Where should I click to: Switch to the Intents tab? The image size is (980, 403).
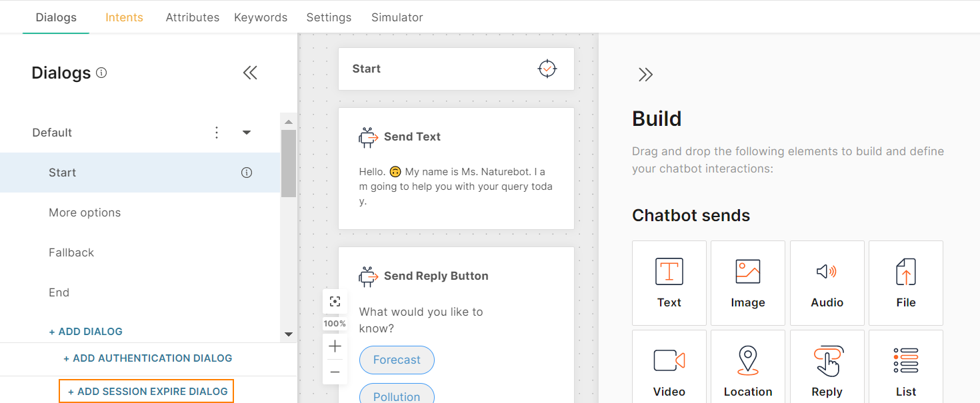tap(124, 17)
